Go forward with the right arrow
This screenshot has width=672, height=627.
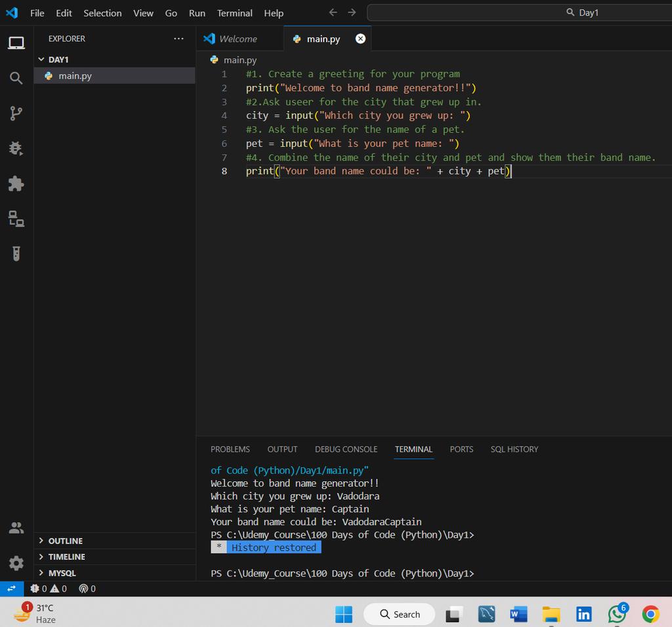352,12
